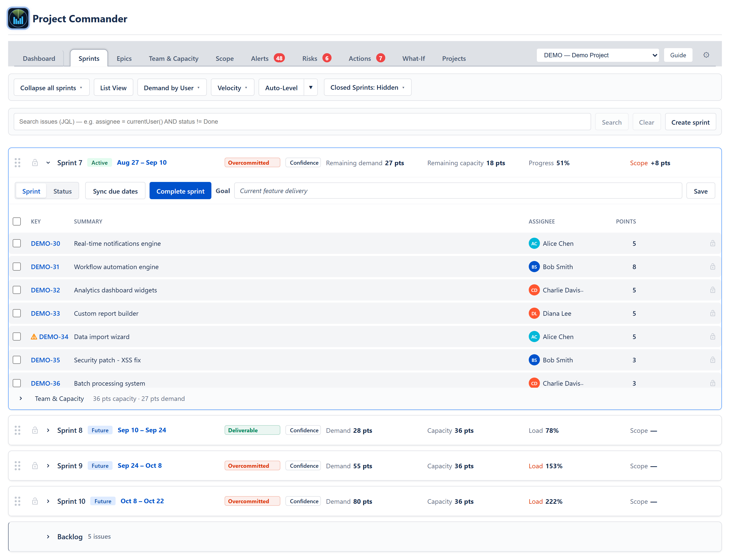Click Diana Lee avatar on DEMO-33 row
This screenshot has width=730, height=560.
534,313
